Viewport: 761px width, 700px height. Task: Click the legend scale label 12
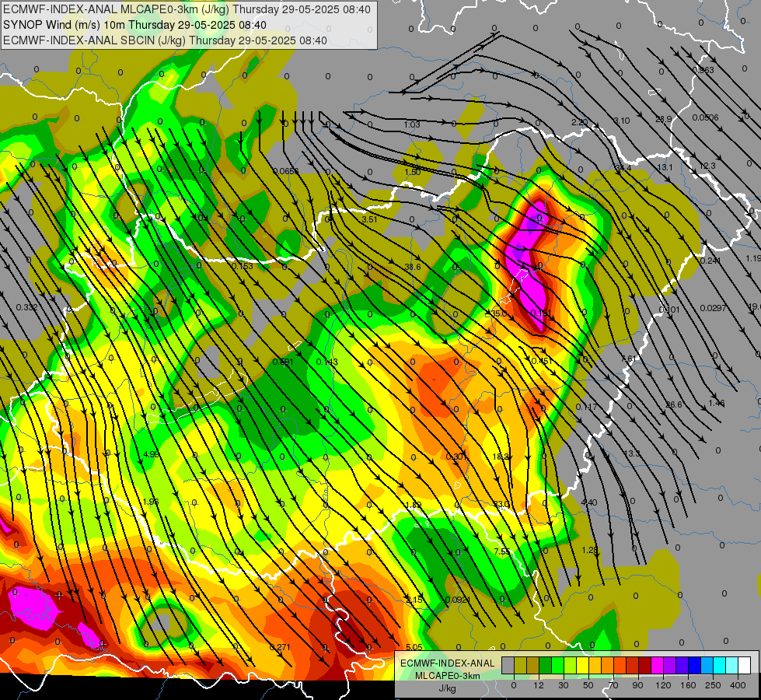tap(539, 685)
